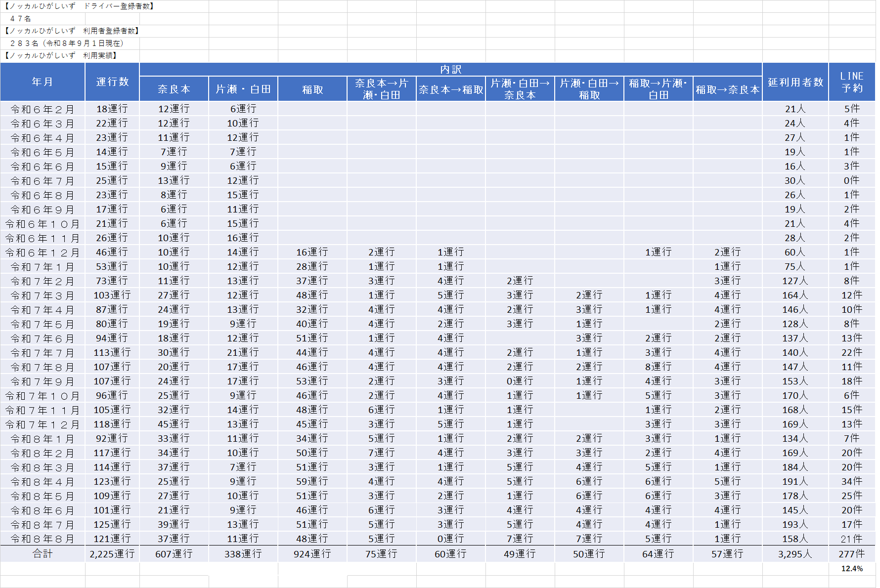The width and height of the screenshot is (880, 588).
Task: Select the 運行数 column header
Action: coord(112,82)
